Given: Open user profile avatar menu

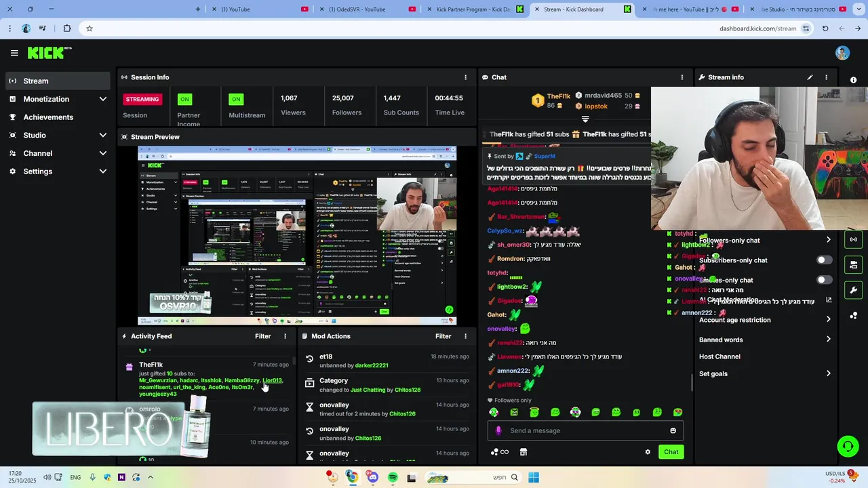Looking at the screenshot, I should pos(842,53).
